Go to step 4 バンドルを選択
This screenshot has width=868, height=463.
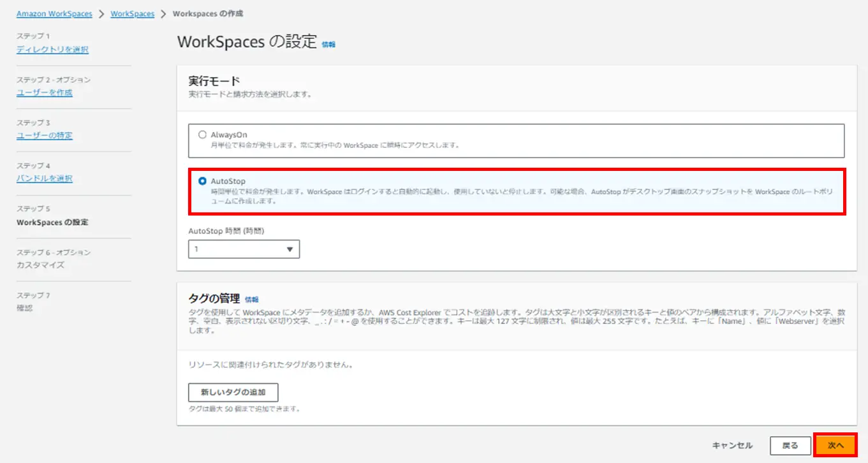pyautogui.click(x=44, y=179)
